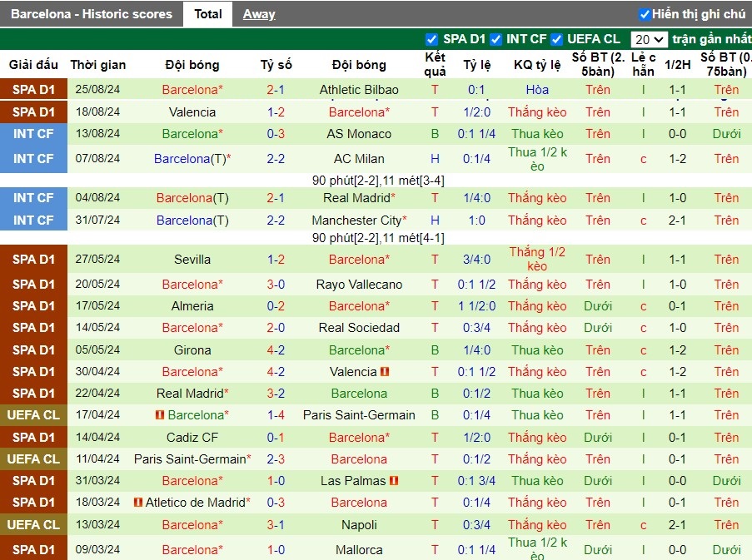This screenshot has height=560, width=752.
Task: Select the Total tab
Action: 207,14
